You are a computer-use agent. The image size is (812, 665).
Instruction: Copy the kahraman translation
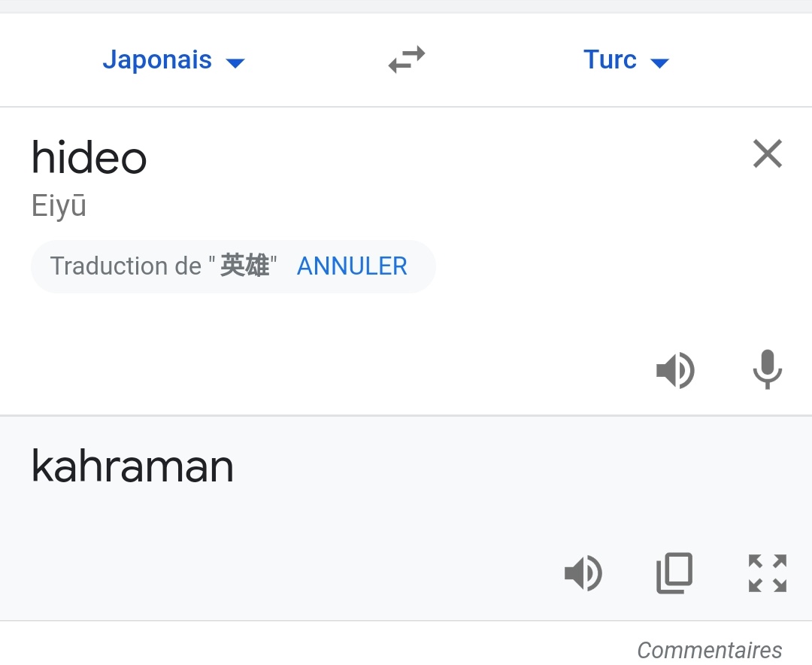pyautogui.click(x=674, y=574)
